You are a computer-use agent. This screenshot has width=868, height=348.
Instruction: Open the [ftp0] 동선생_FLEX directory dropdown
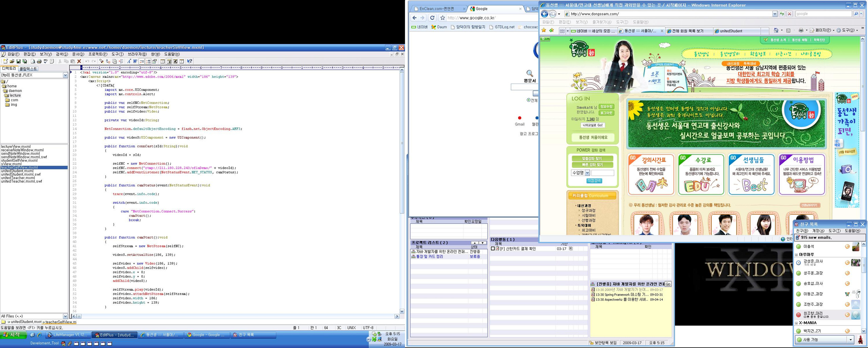(x=66, y=75)
